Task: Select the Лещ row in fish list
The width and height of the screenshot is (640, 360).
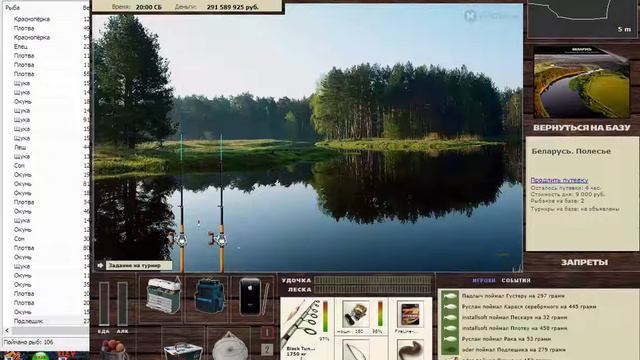Action: point(20,147)
